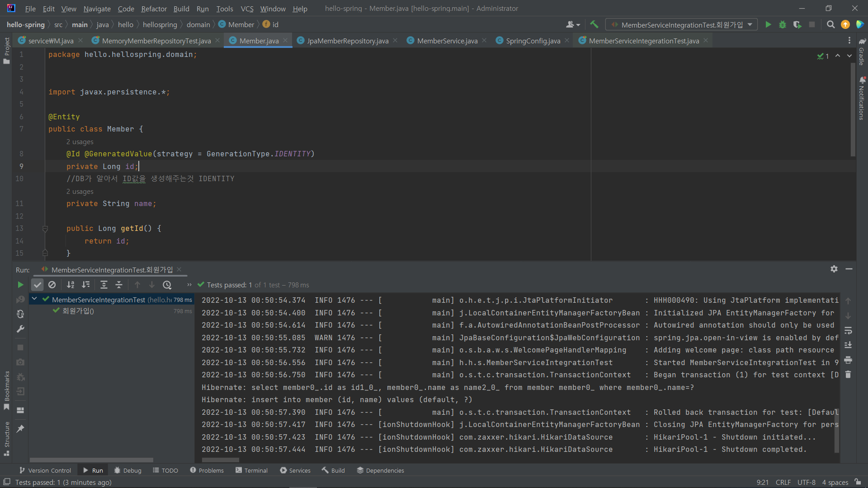Open Services tool window button

click(295, 470)
